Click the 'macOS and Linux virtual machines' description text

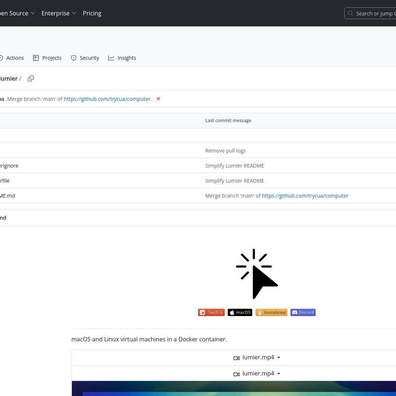(149, 339)
